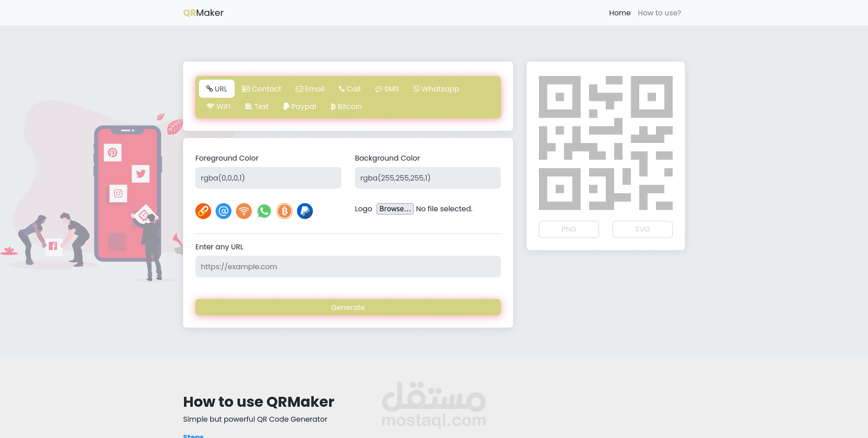The height and width of the screenshot is (438, 868).
Task: Click the Logo label
Action: pos(363,209)
